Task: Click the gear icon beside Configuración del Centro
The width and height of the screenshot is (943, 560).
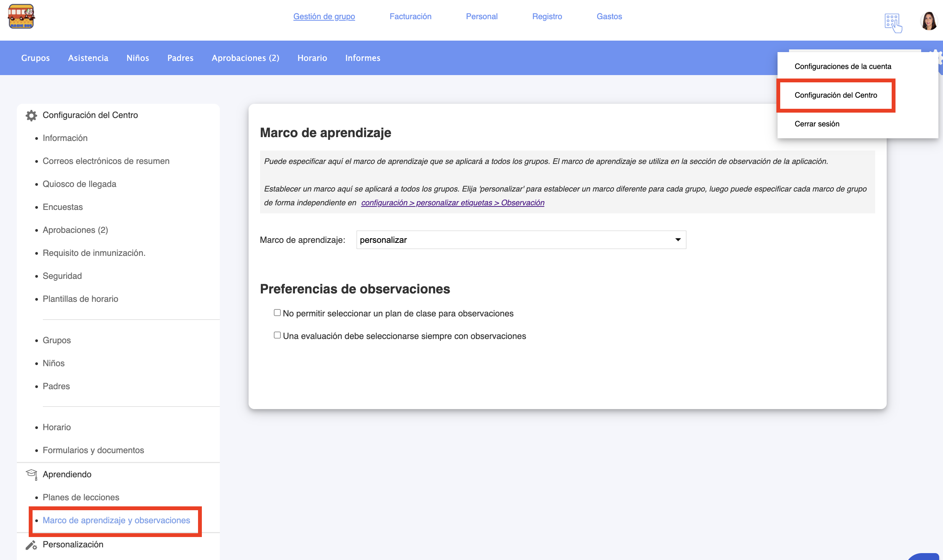Action: tap(31, 115)
